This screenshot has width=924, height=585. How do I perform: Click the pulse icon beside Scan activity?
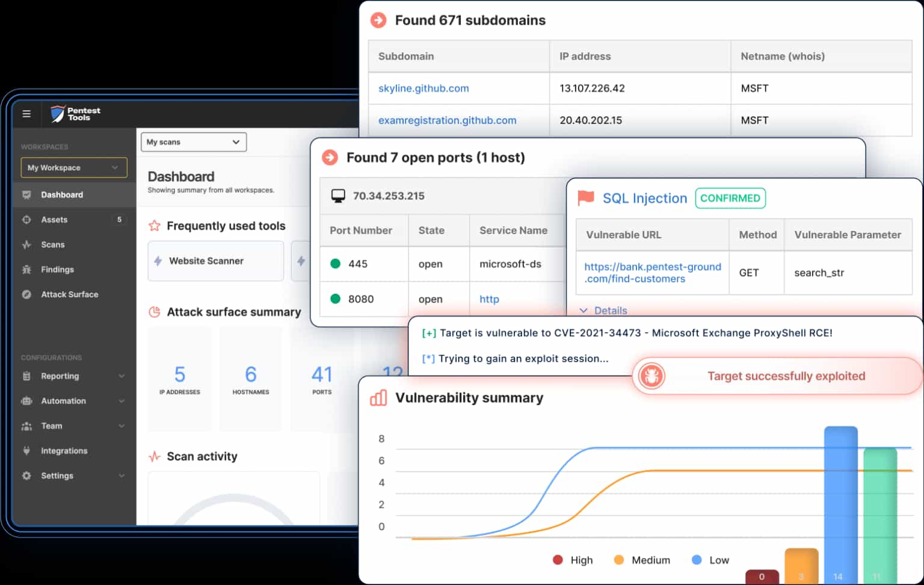tap(155, 456)
